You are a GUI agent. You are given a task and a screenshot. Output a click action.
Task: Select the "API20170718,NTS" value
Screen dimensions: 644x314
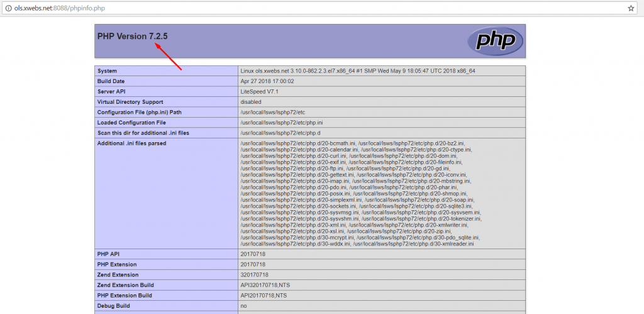(x=264, y=295)
